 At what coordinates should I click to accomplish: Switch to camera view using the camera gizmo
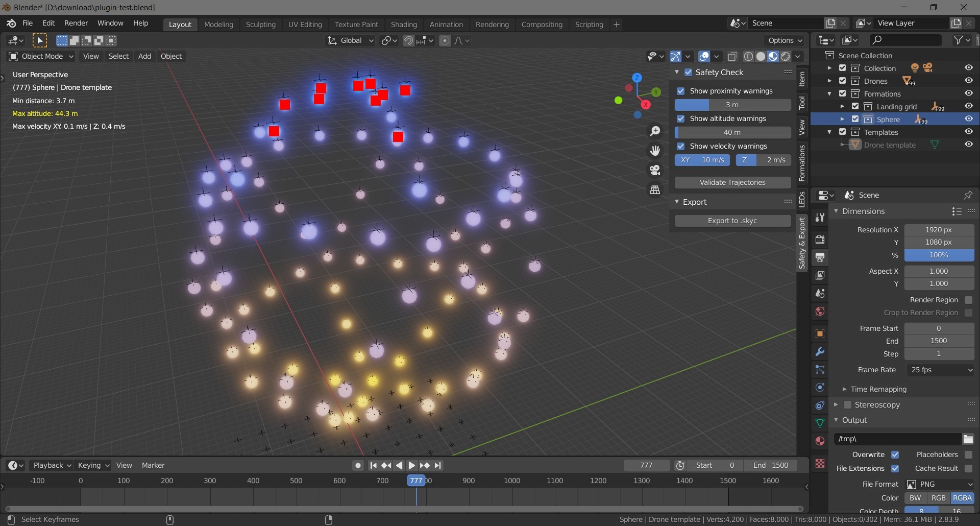click(x=655, y=170)
